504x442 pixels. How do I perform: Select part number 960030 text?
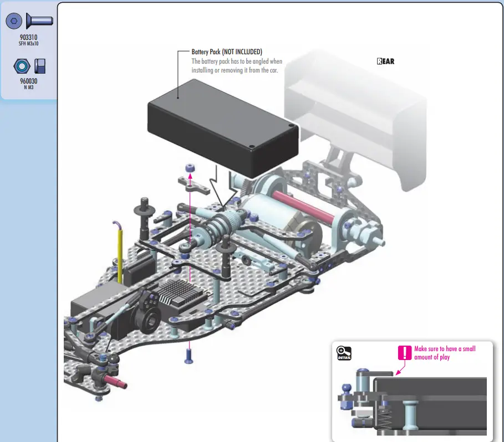pos(28,81)
